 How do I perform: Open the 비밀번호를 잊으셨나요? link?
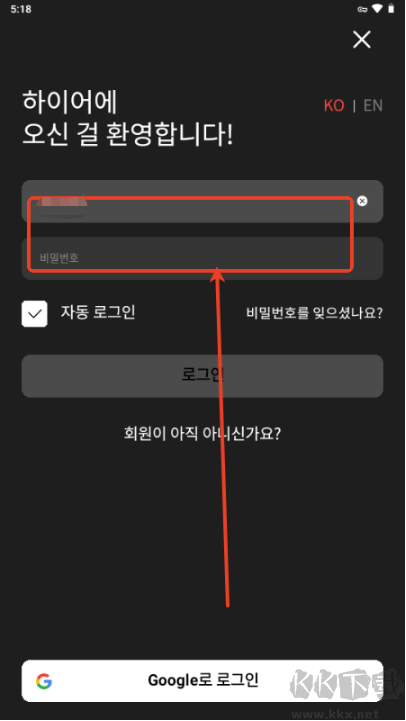[315, 313]
